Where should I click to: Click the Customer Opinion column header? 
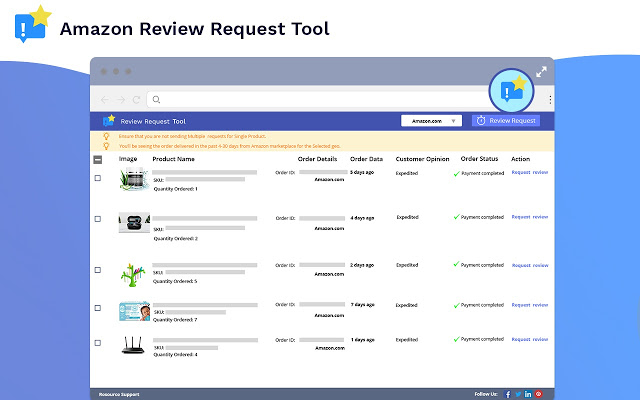click(422, 159)
